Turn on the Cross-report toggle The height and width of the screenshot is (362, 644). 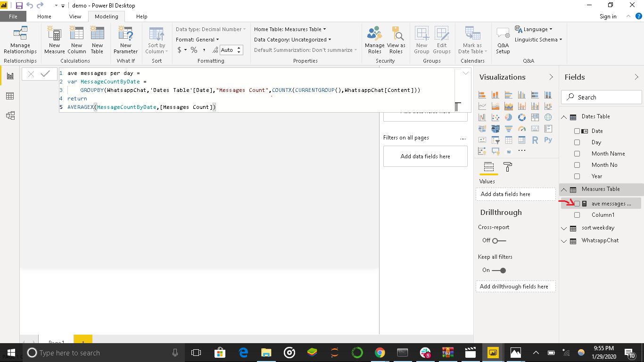coord(499,241)
